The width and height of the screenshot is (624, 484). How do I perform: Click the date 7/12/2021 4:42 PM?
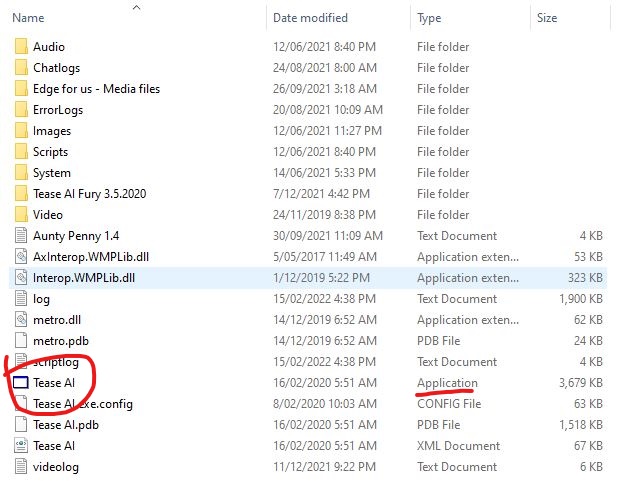tap(322, 194)
